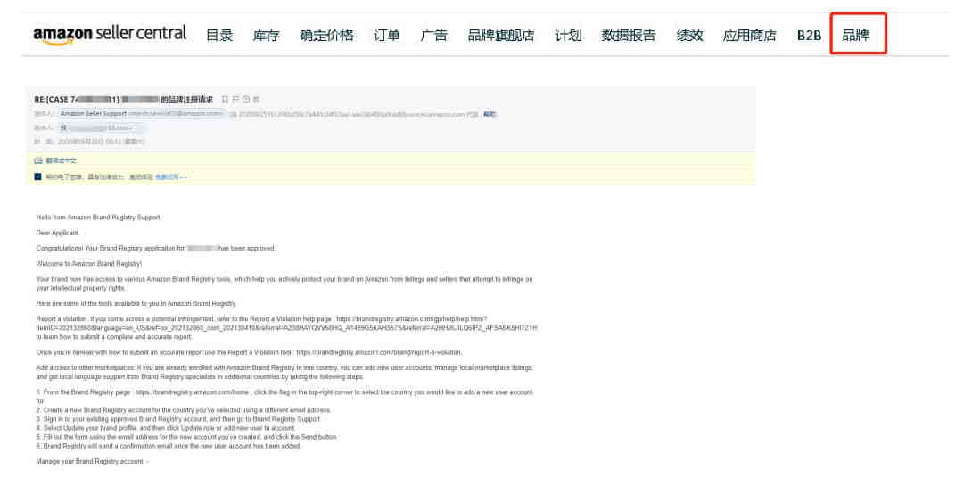Open the 品牌 menu

tap(856, 36)
